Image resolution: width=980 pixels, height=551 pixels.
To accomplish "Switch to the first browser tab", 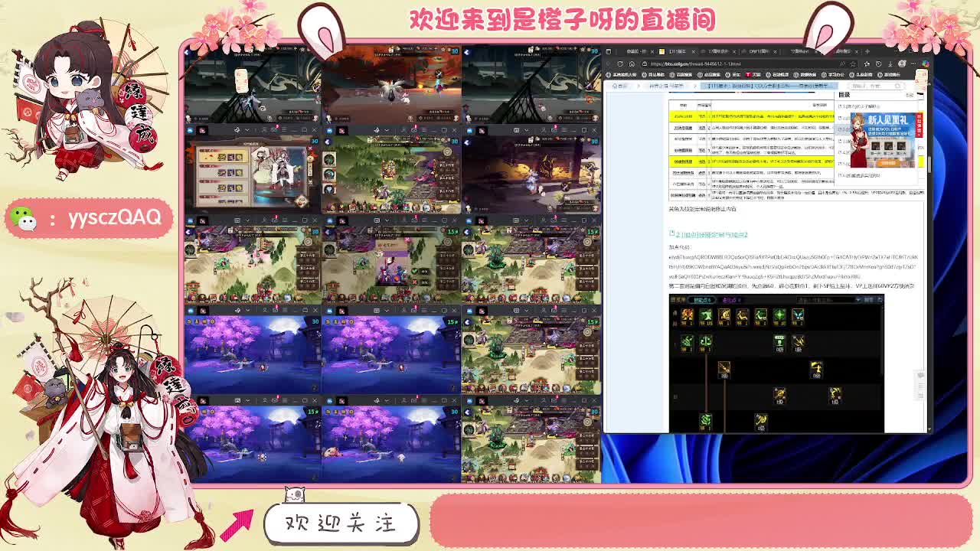I will click(635, 51).
